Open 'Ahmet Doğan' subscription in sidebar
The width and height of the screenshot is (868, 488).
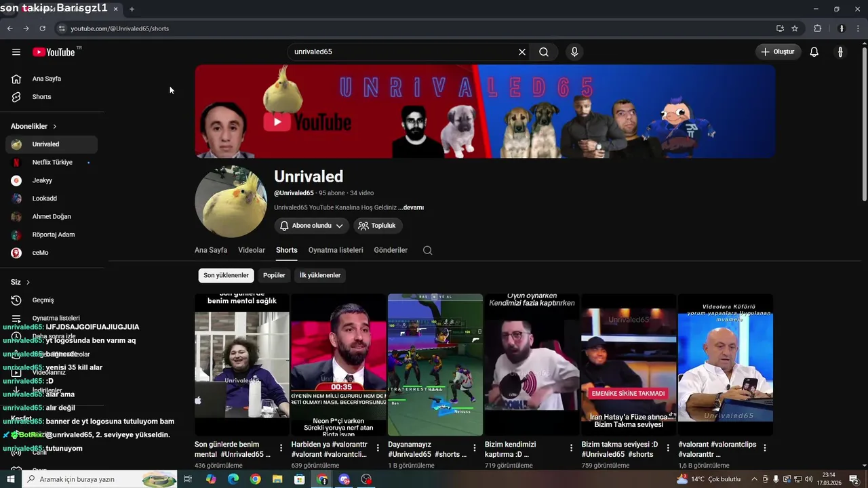52,217
